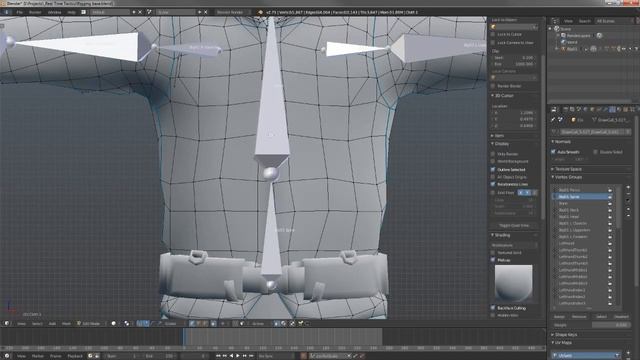Open the Texture properties tab icon

coord(626,109)
